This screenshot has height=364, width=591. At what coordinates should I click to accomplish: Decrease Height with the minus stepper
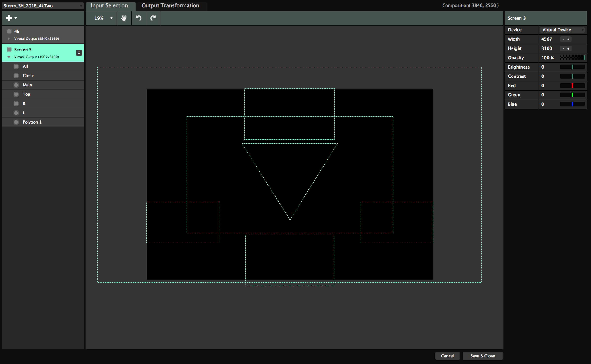563,49
